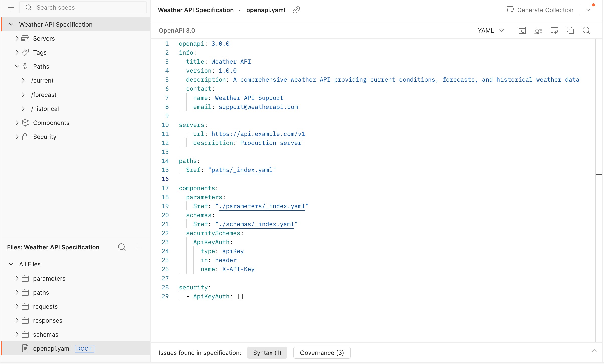Click the copy link icon beside openapi.yaml

tap(296, 10)
